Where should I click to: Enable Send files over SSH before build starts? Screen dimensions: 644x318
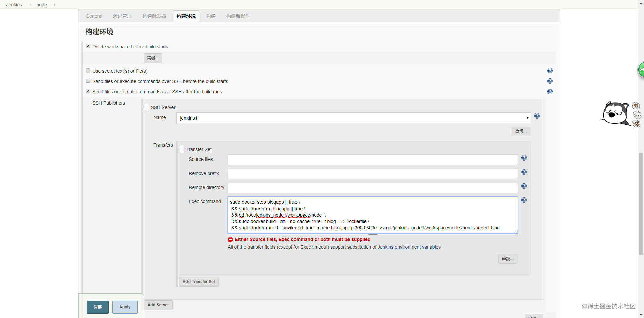(x=88, y=81)
